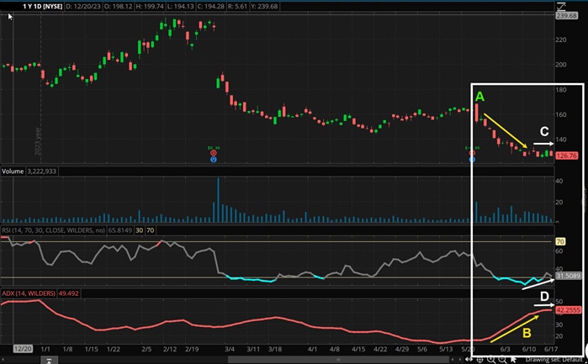Click the L: 194.13 low price readout
The width and height of the screenshot is (588, 364).
pyautogui.click(x=178, y=7)
